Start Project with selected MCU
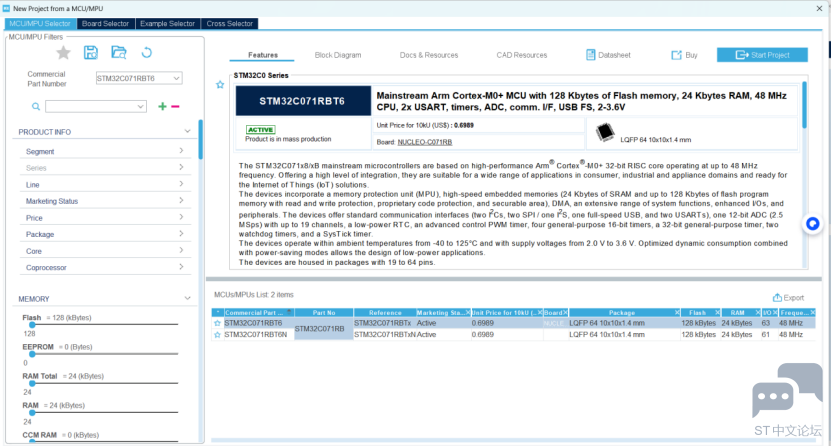 pyautogui.click(x=762, y=55)
